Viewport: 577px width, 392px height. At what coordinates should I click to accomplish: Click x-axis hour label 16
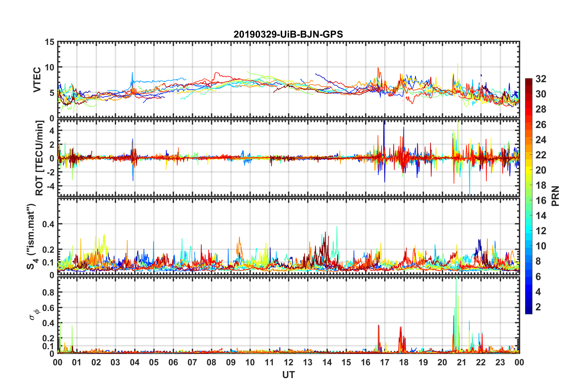(366, 362)
